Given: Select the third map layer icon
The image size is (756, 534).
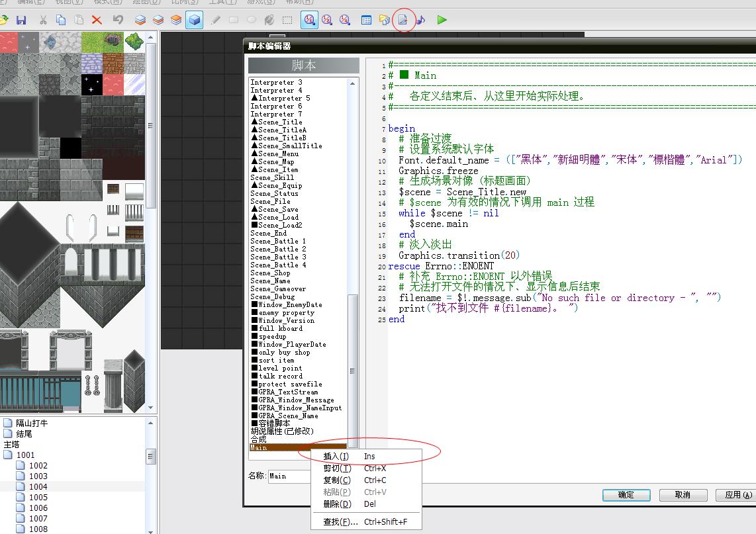Looking at the screenshot, I should click(176, 21).
